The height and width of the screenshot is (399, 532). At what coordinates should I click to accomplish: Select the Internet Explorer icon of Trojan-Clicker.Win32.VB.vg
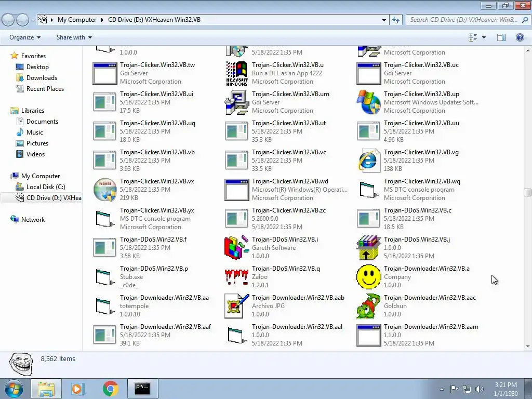click(368, 161)
